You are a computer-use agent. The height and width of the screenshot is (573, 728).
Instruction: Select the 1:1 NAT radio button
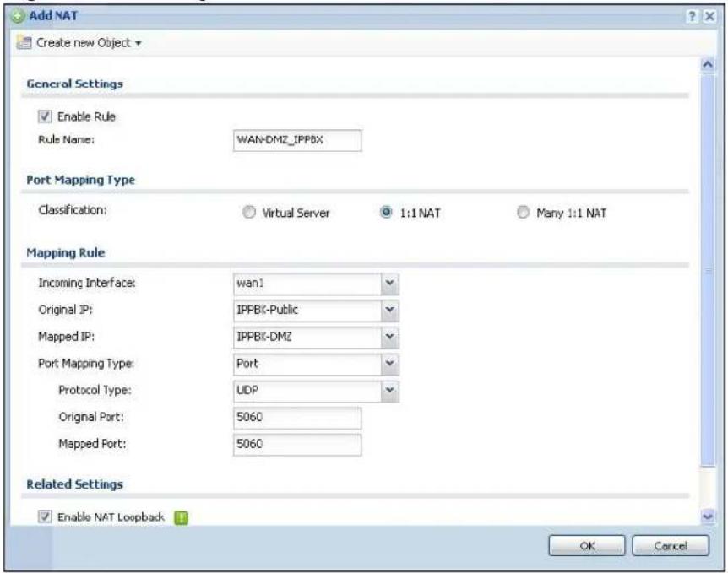coord(386,213)
